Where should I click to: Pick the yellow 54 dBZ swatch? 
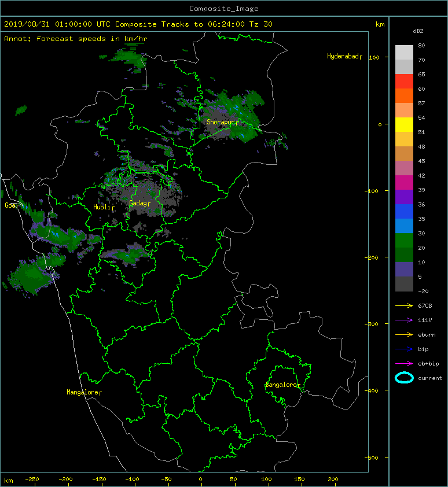coord(404,124)
